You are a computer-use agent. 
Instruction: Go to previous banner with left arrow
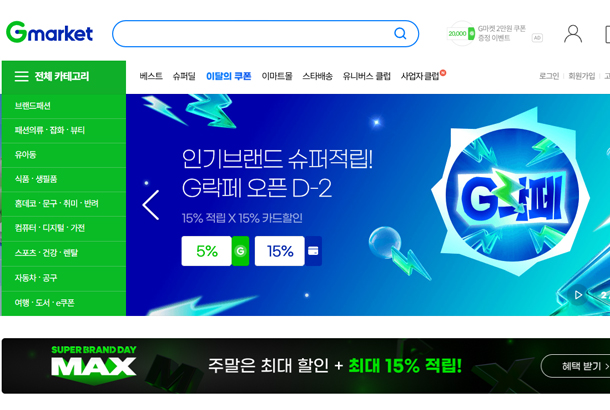(151, 205)
